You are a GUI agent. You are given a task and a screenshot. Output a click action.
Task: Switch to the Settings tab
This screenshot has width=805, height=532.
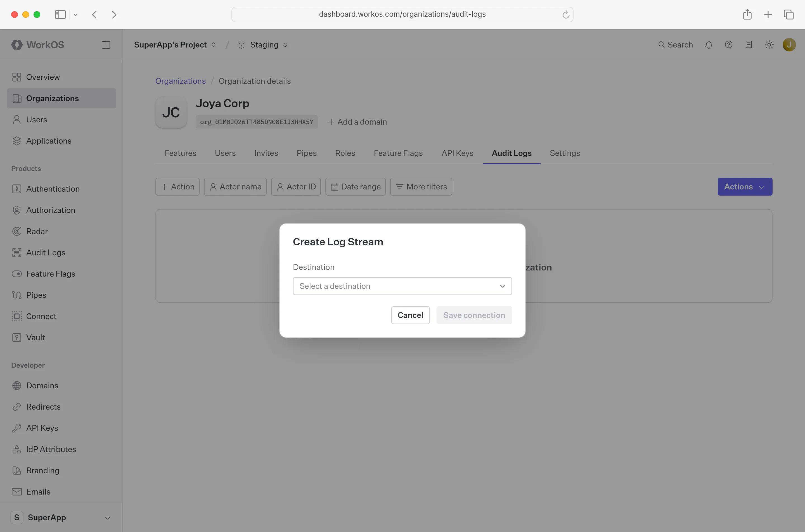click(x=565, y=153)
